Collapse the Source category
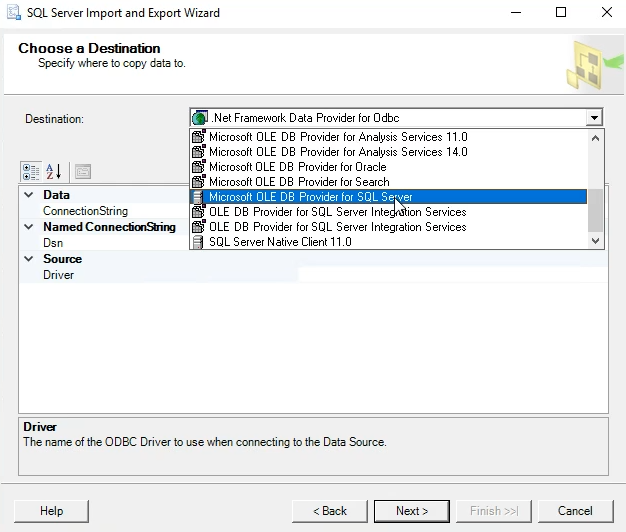Image resolution: width=626 pixels, height=532 pixels. pos(29,259)
